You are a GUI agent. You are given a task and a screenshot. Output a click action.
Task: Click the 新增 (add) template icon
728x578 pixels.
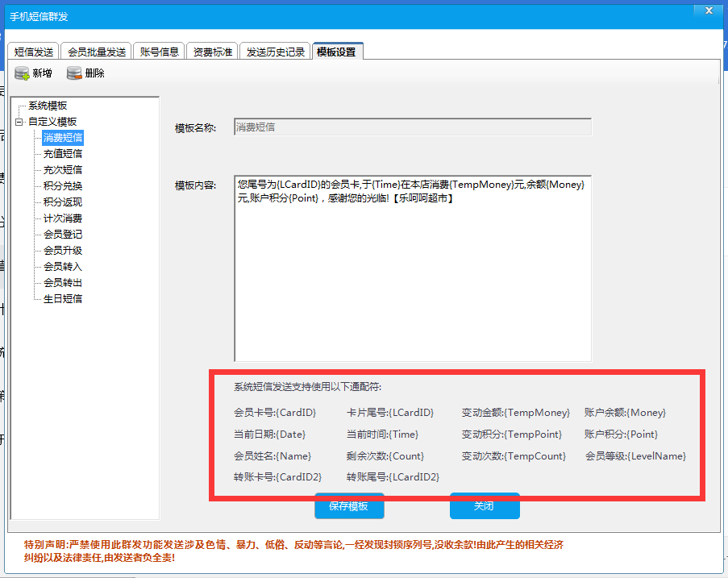23,73
